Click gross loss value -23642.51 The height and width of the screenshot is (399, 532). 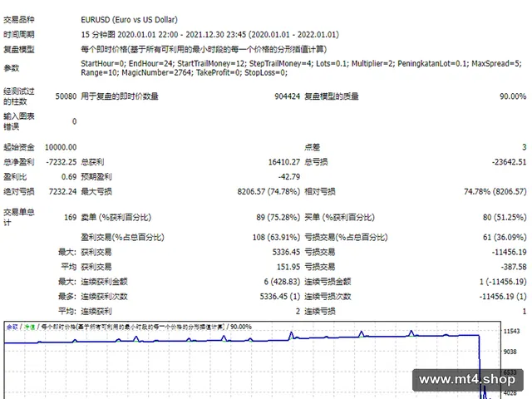510,162
